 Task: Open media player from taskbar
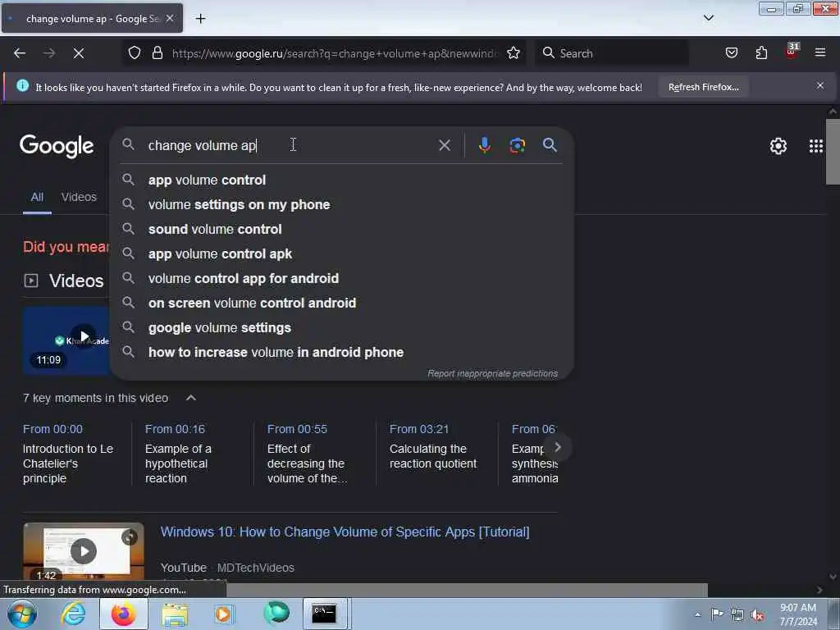(225, 614)
